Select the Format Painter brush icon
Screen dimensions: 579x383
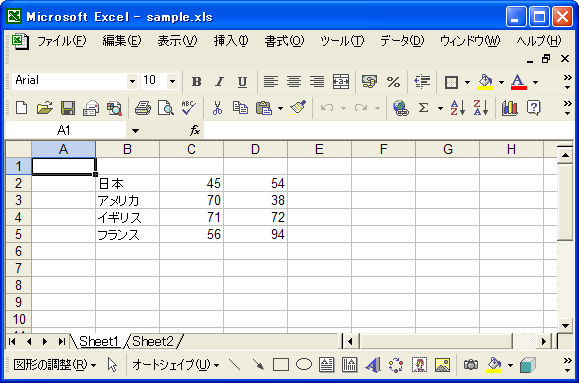(298, 107)
